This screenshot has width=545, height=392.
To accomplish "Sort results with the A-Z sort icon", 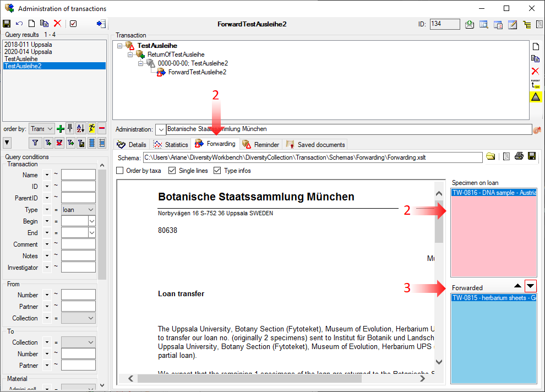I will 80,129.
